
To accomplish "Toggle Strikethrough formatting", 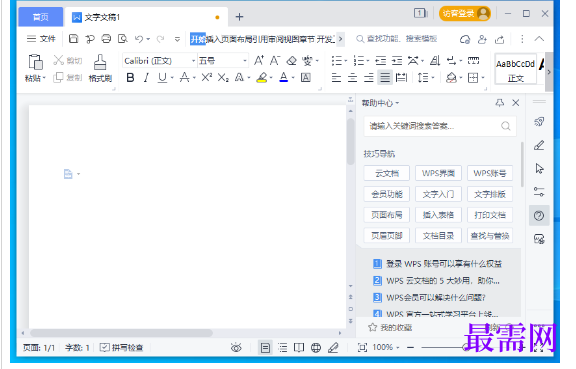I will pos(184,78).
